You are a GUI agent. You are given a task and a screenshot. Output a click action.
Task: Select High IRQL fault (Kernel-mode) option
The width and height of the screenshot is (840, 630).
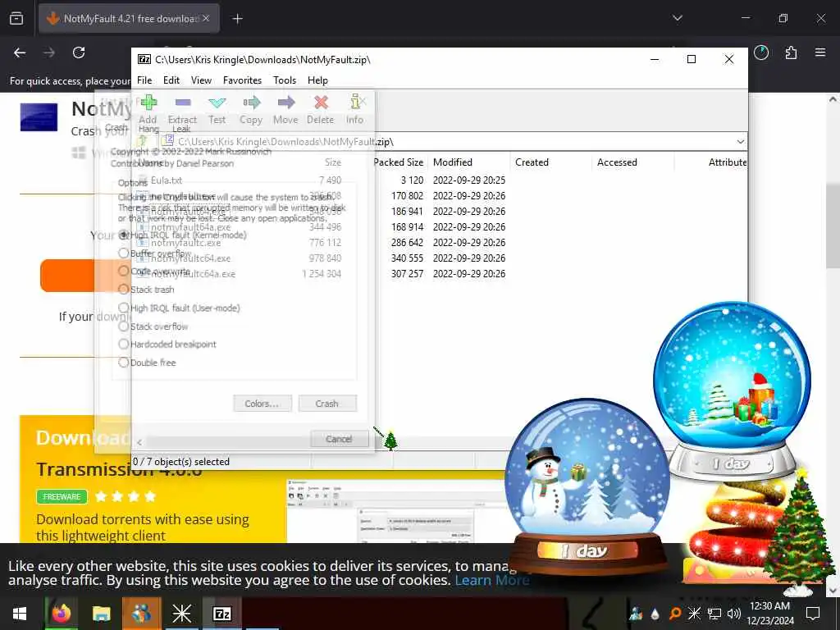pyautogui.click(x=183, y=235)
